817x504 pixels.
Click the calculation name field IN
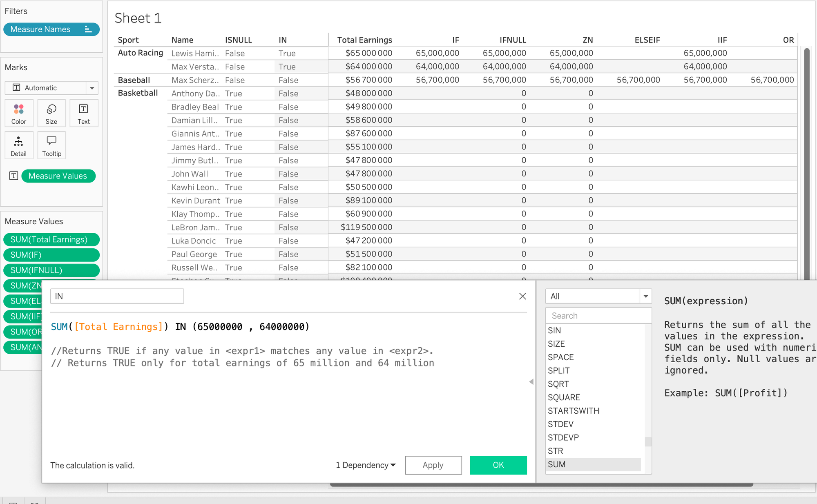[117, 296]
